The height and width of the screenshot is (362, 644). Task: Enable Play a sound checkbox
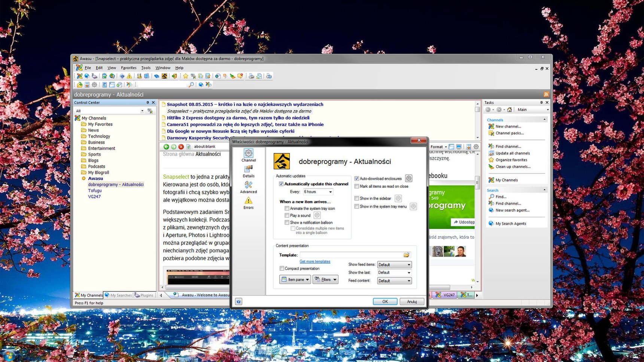[x=287, y=215]
